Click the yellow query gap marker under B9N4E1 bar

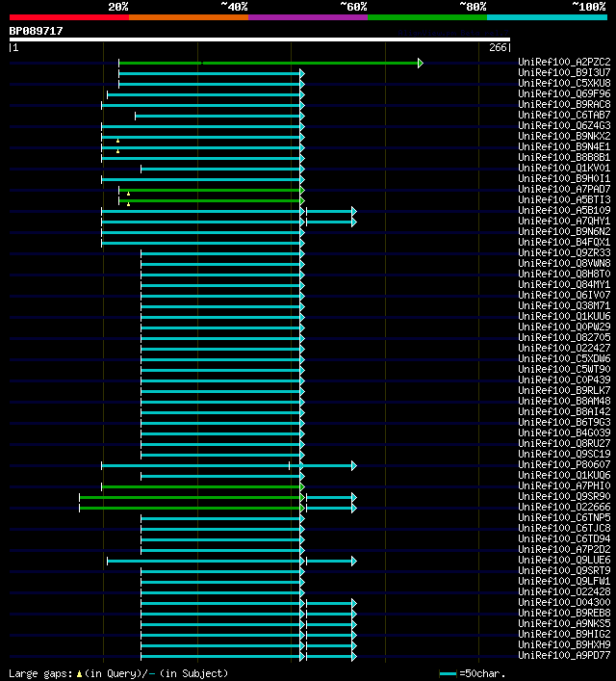(x=117, y=151)
